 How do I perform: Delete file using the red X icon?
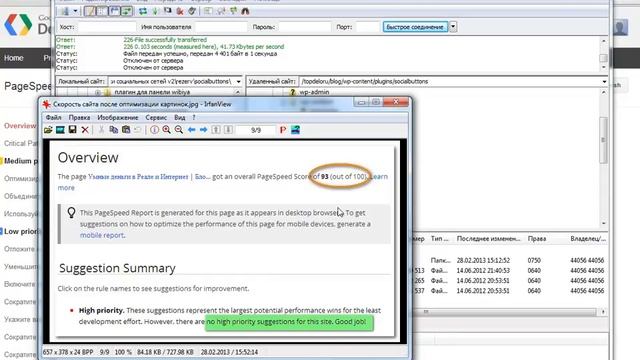[85, 130]
